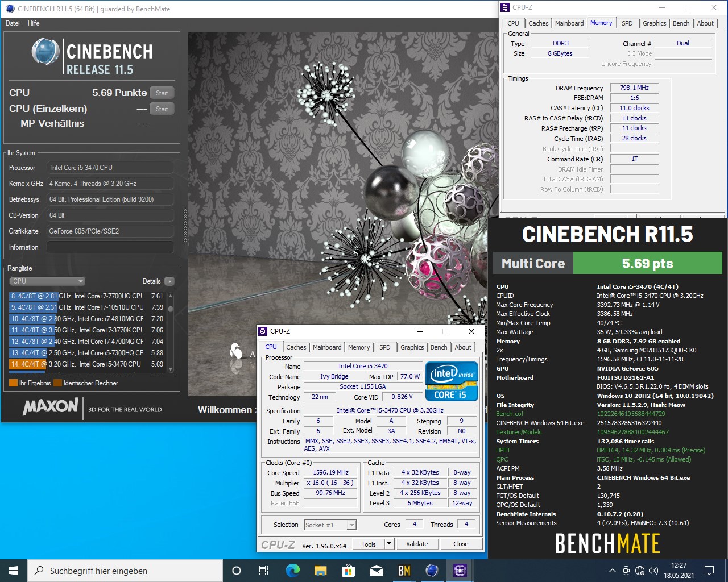728x582 pixels.
Task: Click the brown Identischer Rechner legend swatch
Action: pos(57,383)
